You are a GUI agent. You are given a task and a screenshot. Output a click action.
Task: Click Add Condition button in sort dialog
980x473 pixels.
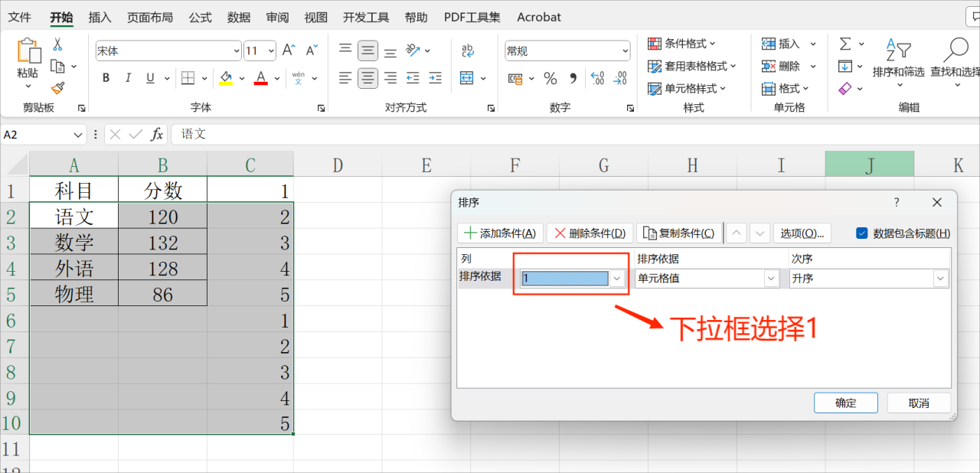[x=501, y=233]
